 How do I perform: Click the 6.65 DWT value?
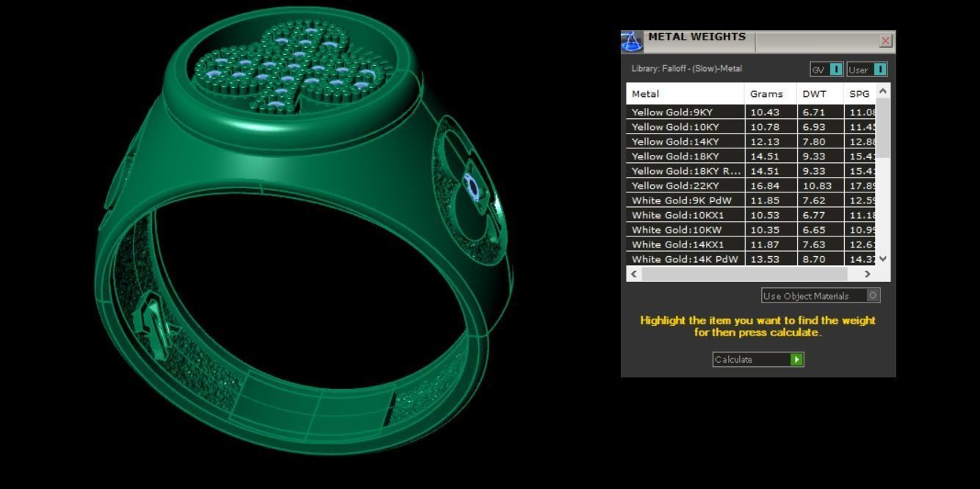(x=814, y=230)
